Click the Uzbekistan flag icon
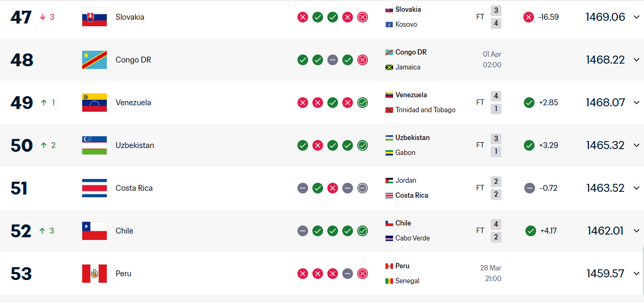This screenshot has width=644, height=303. pos(95,145)
